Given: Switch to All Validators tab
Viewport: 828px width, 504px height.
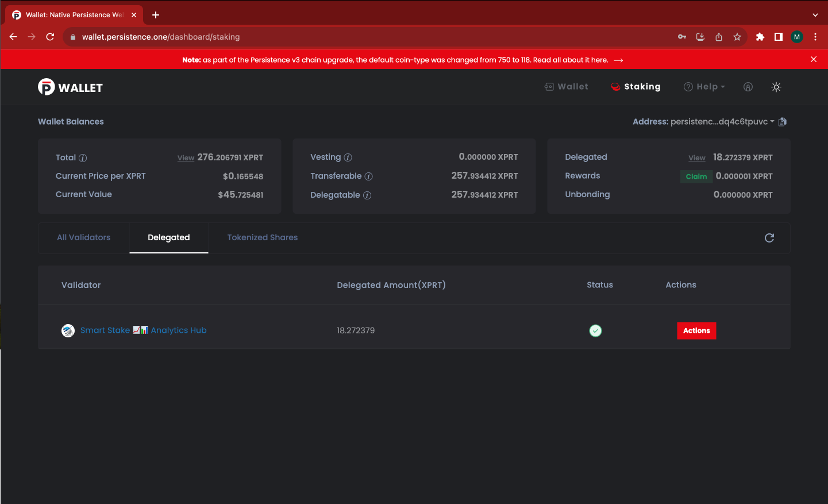Looking at the screenshot, I should pos(84,238).
